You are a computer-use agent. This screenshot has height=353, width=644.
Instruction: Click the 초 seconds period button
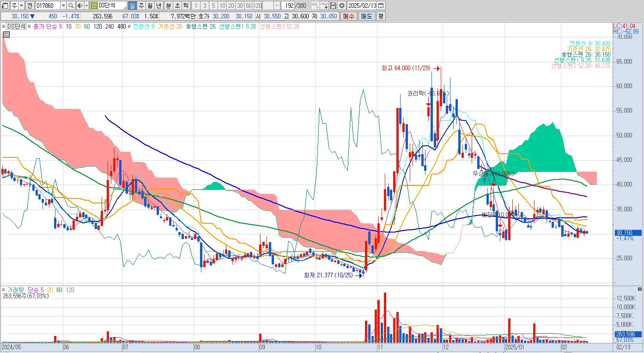[176, 6]
